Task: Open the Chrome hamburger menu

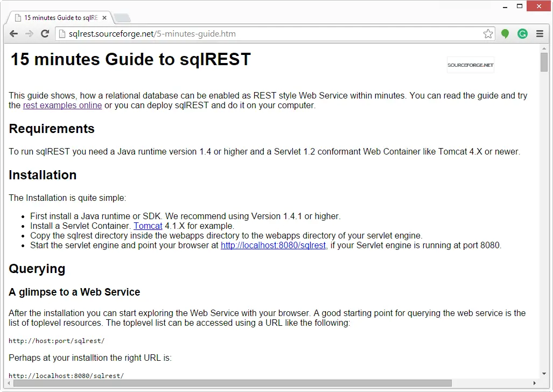Action: (540, 34)
